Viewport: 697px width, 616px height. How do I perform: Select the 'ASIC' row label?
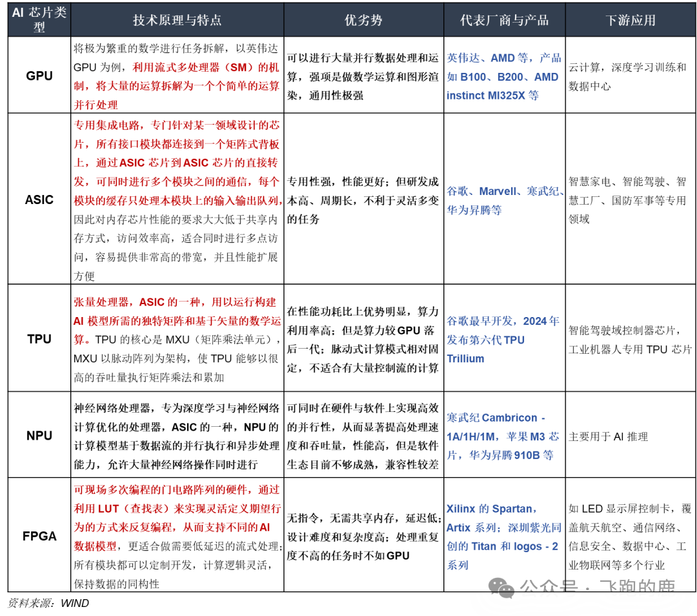[39, 200]
